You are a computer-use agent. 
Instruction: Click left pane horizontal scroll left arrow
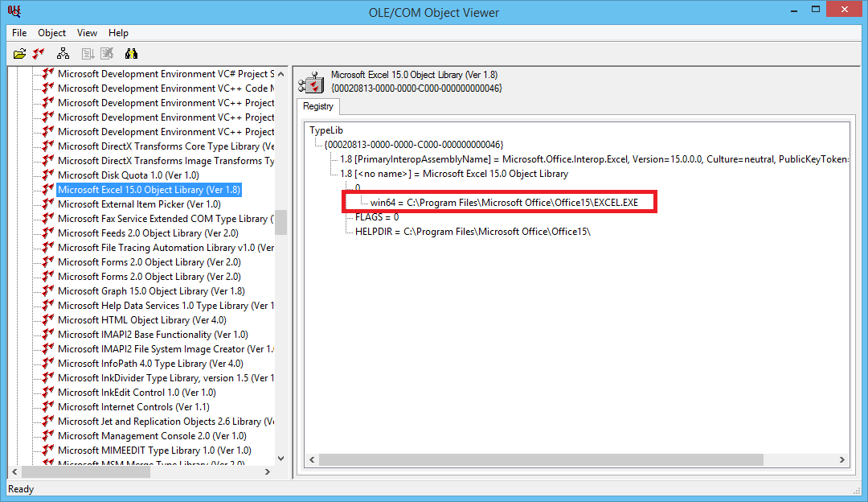tap(15, 471)
